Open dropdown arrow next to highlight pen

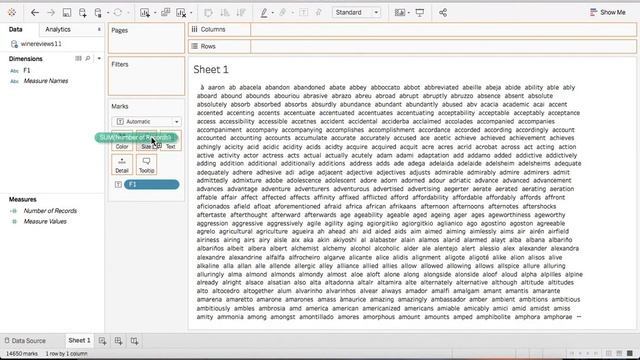273,13
